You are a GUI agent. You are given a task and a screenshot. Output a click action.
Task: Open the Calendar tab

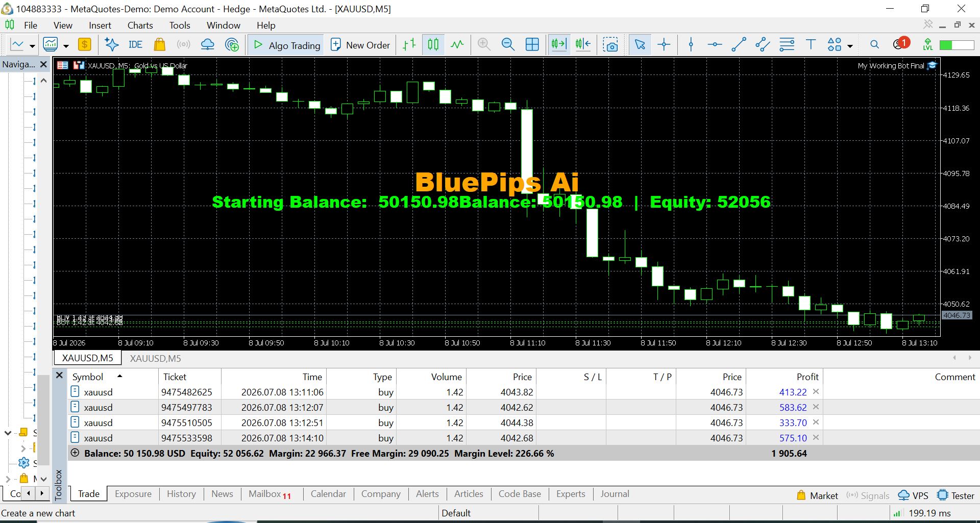coord(328,494)
